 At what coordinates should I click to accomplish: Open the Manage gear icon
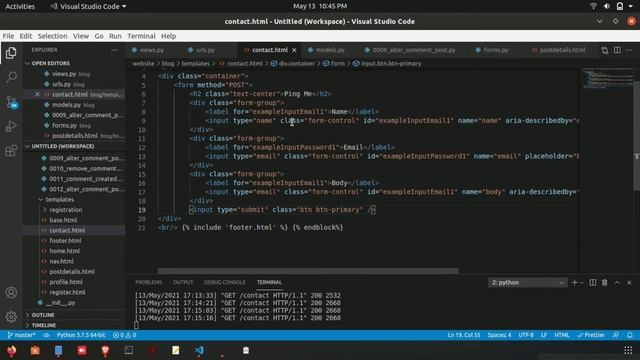[11, 316]
